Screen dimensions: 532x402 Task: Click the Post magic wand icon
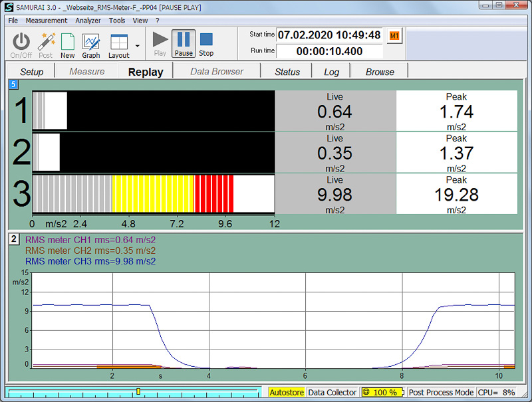[45, 43]
